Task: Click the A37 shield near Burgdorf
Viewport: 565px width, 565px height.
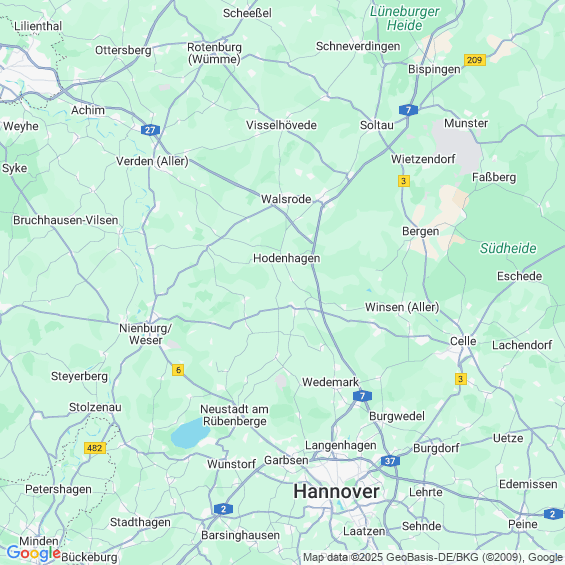Action: tap(390, 461)
